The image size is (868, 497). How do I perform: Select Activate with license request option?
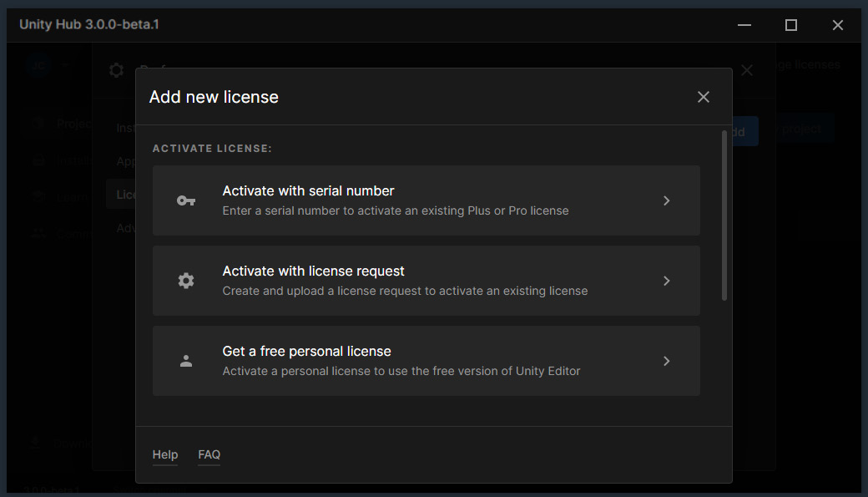(426, 281)
